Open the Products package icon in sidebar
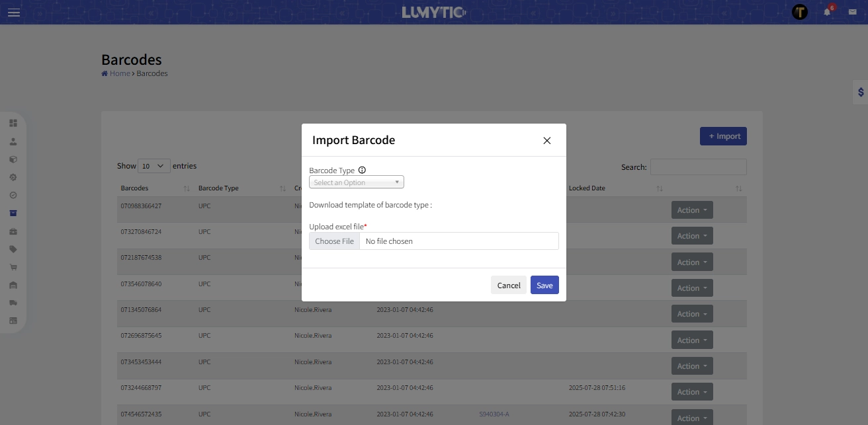This screenshot has height=425, width=868. pos(13,159)
